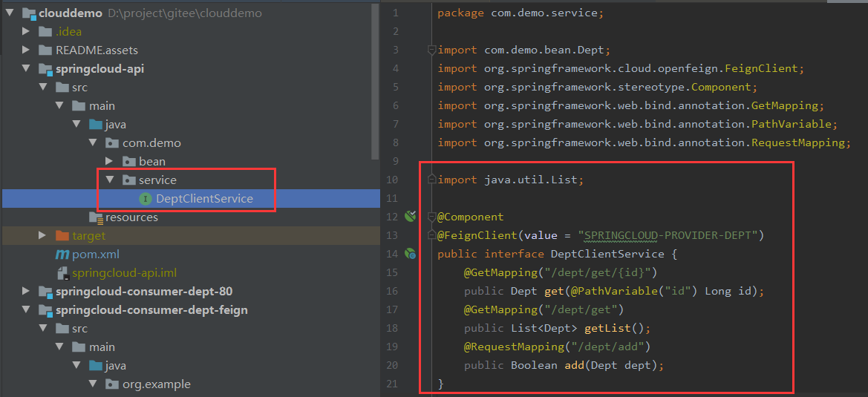Select the main label under springcloud-consumer-dept-feign

click(x=102, y=347)
